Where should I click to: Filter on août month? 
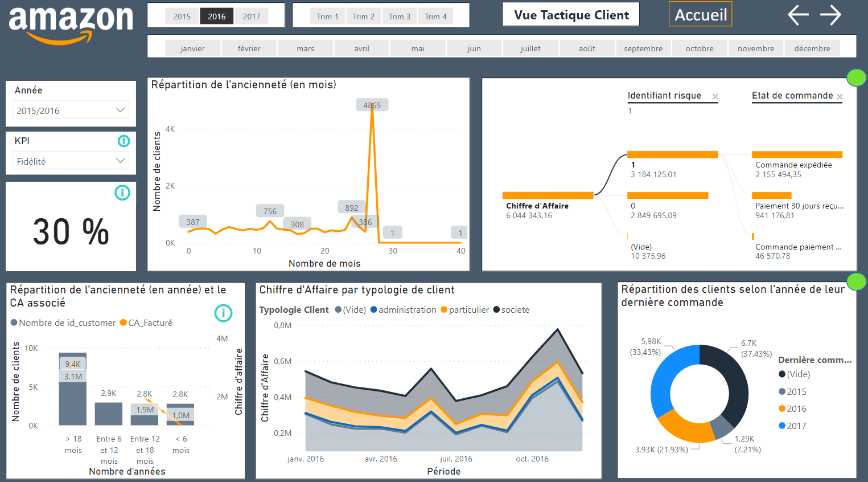[x=587, y=48]
